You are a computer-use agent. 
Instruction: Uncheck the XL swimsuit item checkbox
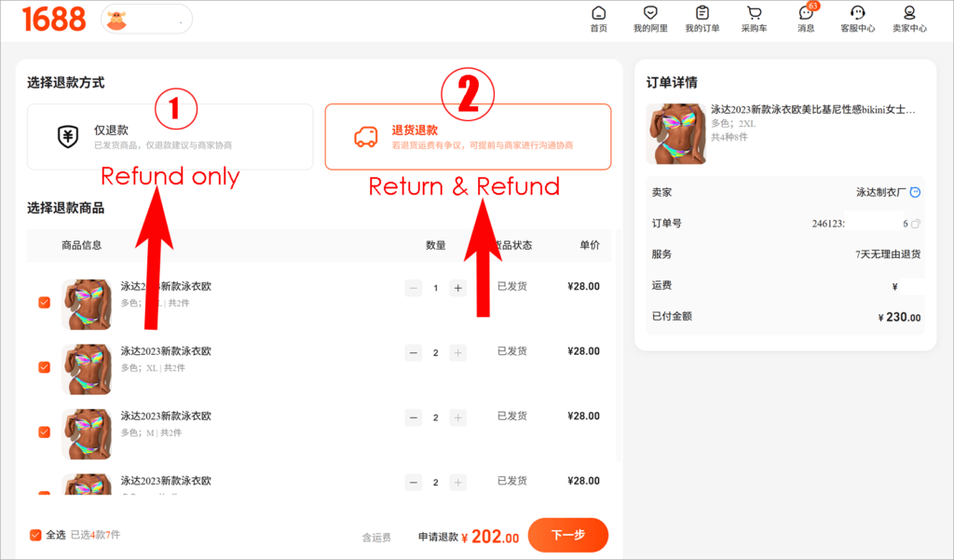pos(45,367)
